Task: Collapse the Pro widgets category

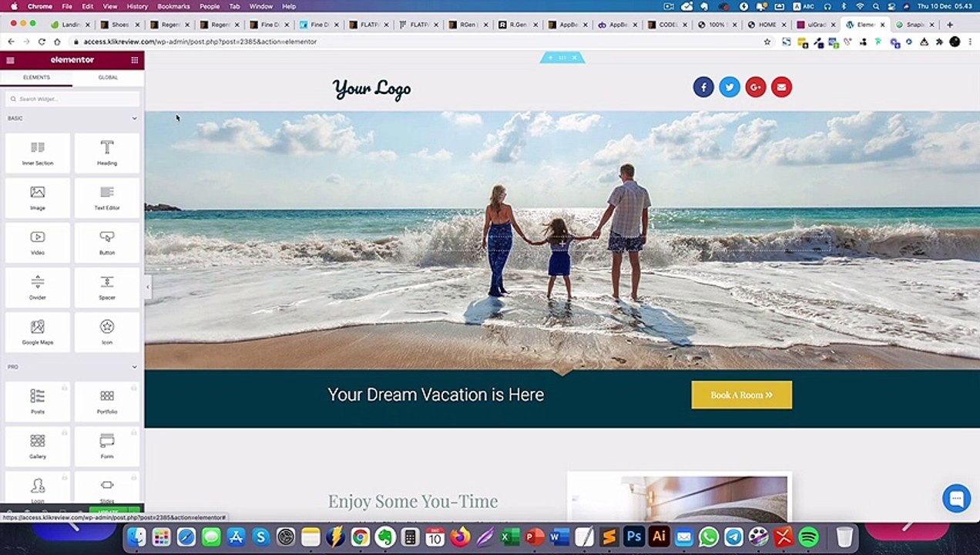Action: click(x=134, y=367)
